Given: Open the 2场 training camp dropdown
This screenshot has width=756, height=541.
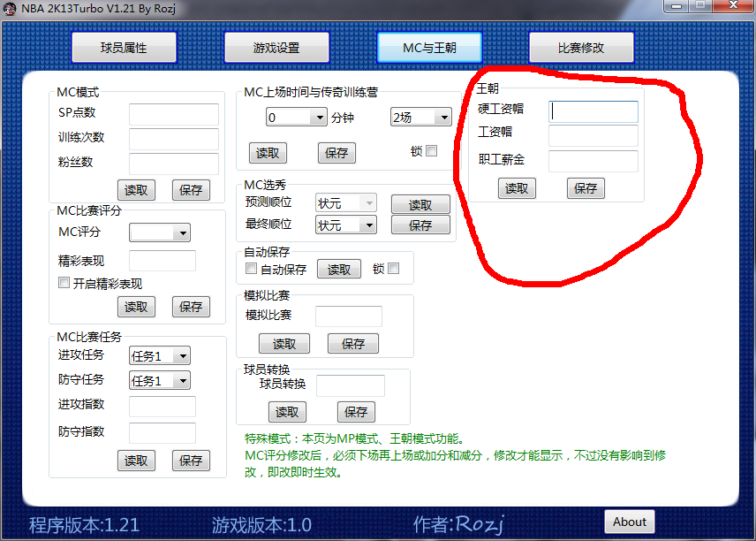Looking at the screenshot, I should click(421, 118).
